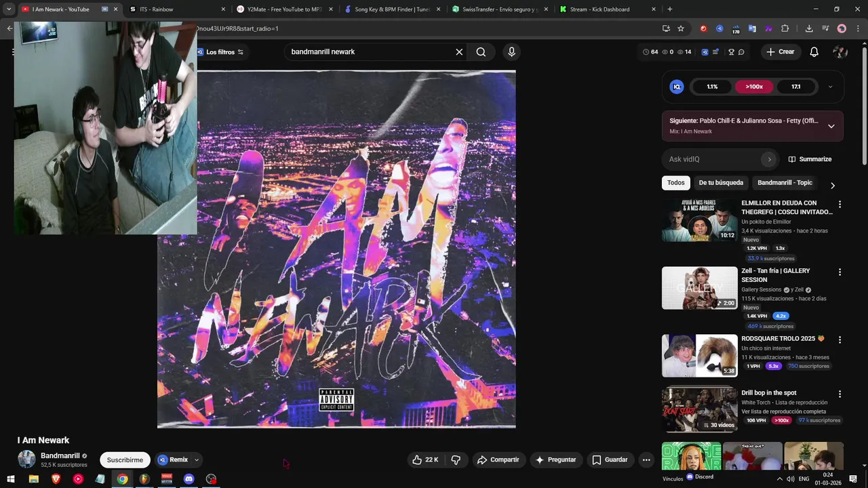Expand the Siguiente mix queue chevron
The image size is (868, 488).
831,126
